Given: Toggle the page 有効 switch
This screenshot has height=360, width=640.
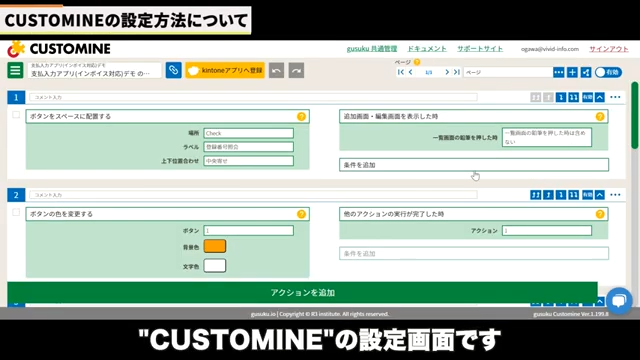Looking at the screenshot, I should (608, 72).
